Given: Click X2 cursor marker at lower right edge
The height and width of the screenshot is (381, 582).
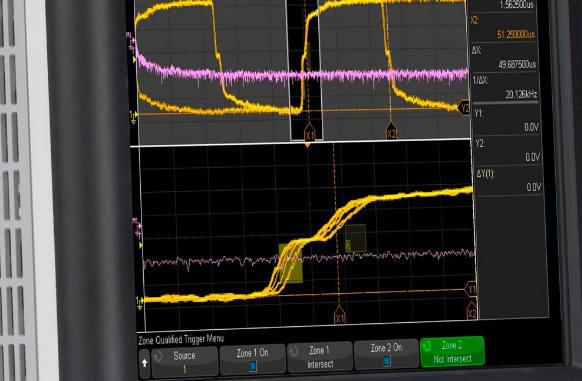Looking at the screenshot, I should click(x=472, y=311).
